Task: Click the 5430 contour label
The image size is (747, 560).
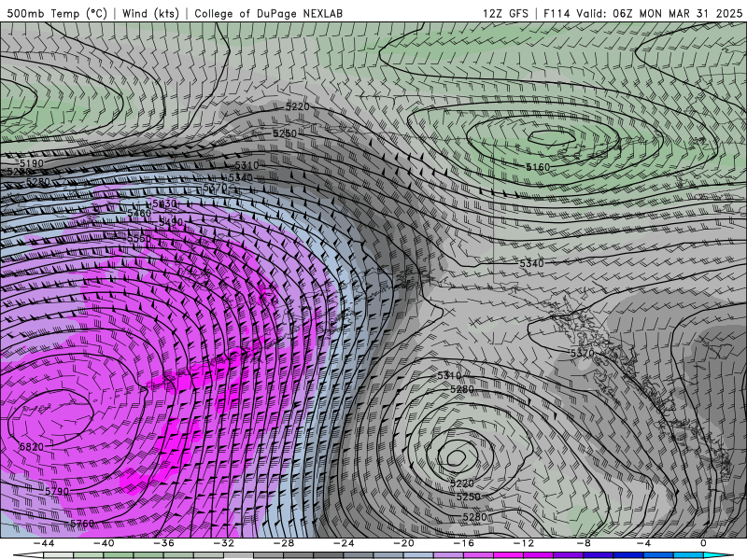Action: pos(165,203)
